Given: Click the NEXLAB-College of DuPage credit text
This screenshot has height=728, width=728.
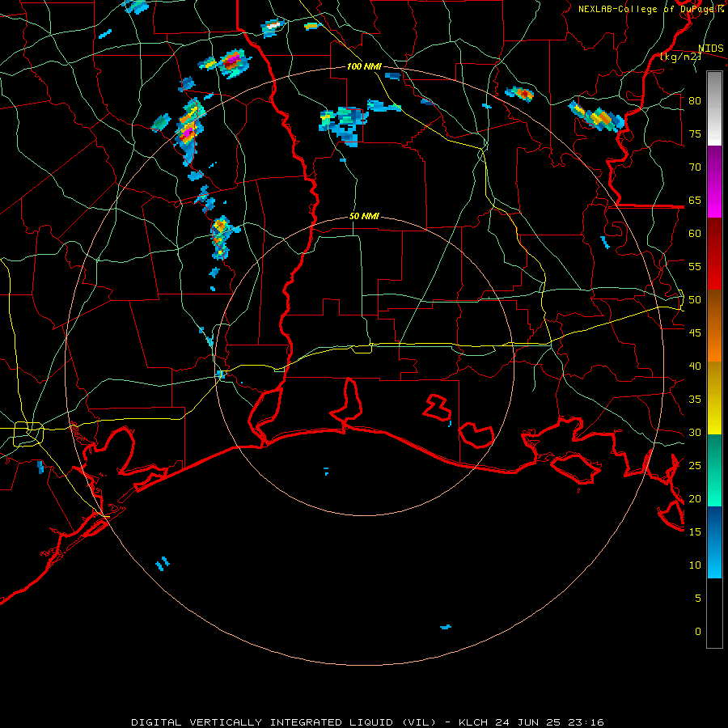Looking at the screenshot, I should pos(650,9).
